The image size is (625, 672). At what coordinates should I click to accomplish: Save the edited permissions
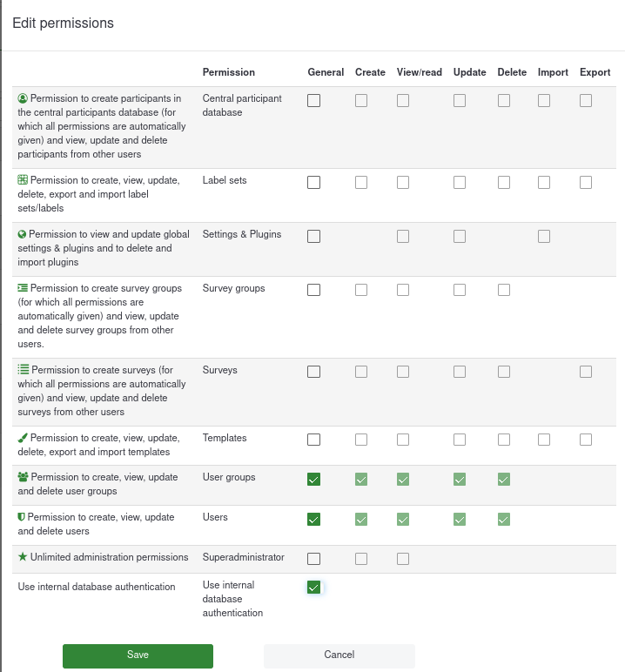pyautogui.click(x=138, y=655)
